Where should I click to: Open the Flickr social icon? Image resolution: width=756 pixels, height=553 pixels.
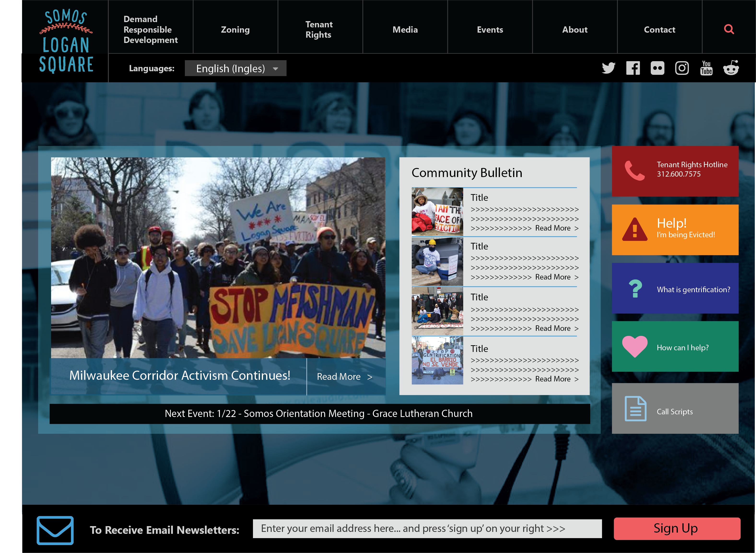(x=657, y=68)
